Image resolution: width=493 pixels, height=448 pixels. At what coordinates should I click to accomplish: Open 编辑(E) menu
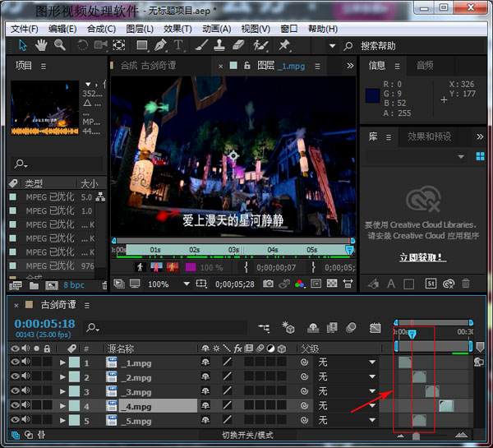click(62, 29)
